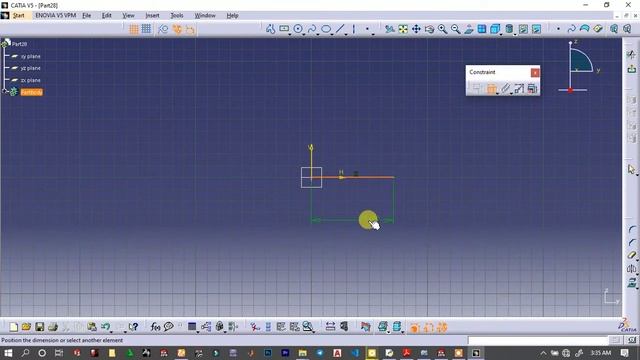This screenshot has width=640, height=360.
Task: Click the Windows Start button
Action: coord(8,353)
